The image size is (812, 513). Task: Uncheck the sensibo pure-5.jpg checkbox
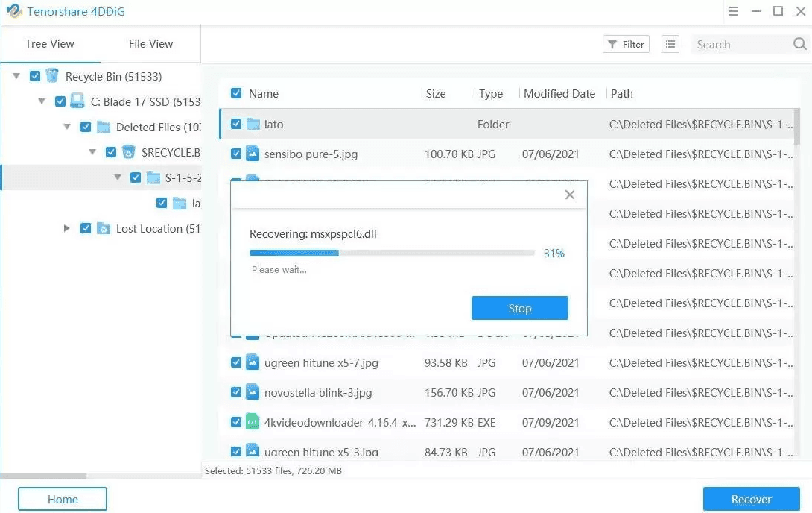[x=236, y=154]
